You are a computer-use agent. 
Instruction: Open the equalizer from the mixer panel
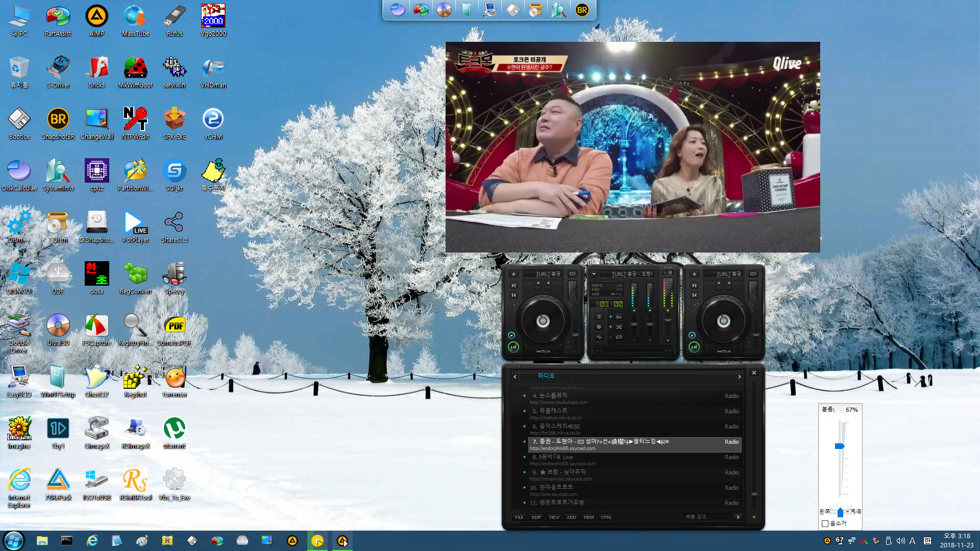coord(619,317)
